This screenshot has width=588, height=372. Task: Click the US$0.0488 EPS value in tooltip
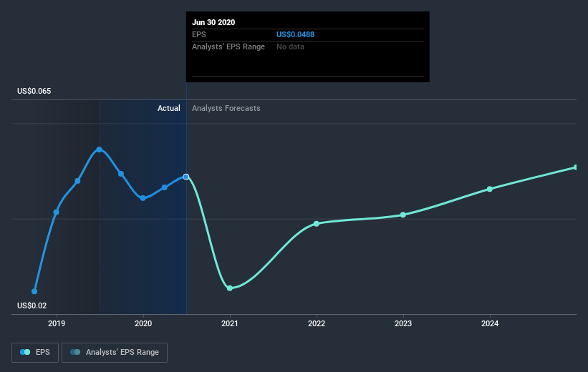point(296,34)
